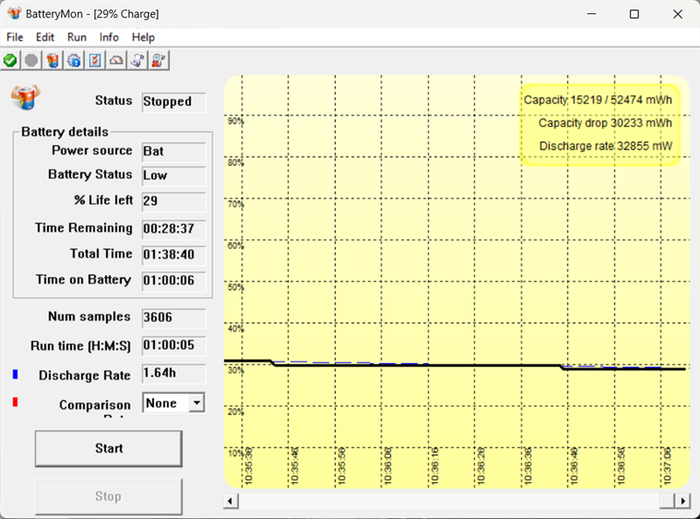Click the Discharge Rate value 1.64h

(174, 373)
